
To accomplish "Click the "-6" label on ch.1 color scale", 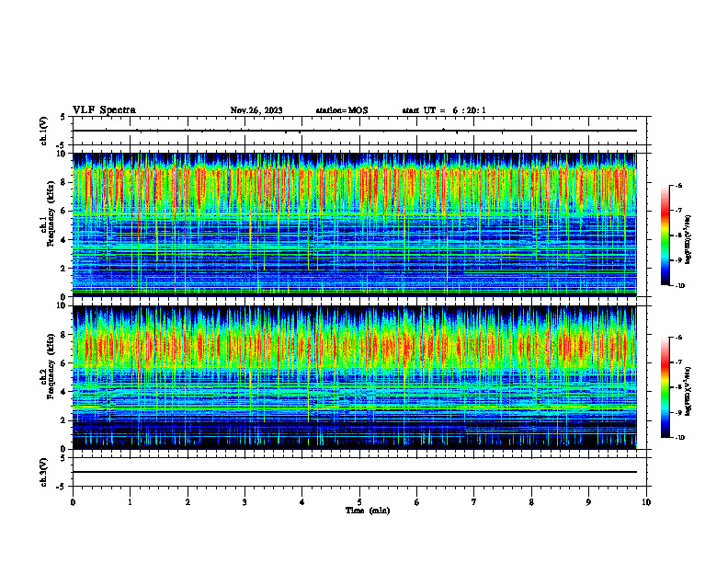I will pos(678,186).
